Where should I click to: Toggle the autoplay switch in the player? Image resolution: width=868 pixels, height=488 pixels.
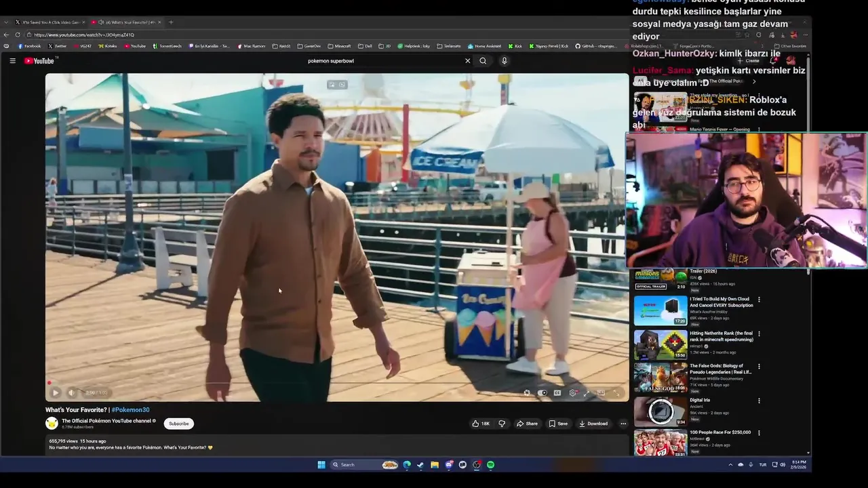pyautogui.click(x=542, y=392)
